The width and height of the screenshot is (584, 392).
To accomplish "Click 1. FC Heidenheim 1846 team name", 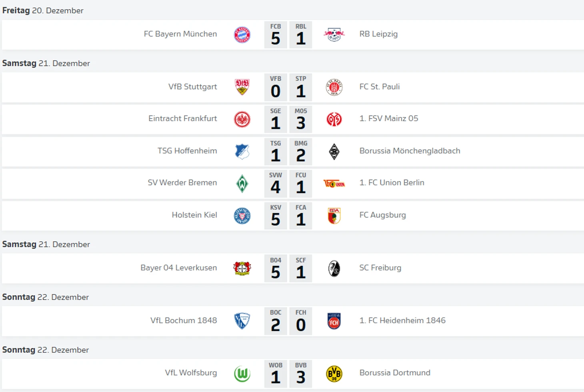I will pos(402,320).
